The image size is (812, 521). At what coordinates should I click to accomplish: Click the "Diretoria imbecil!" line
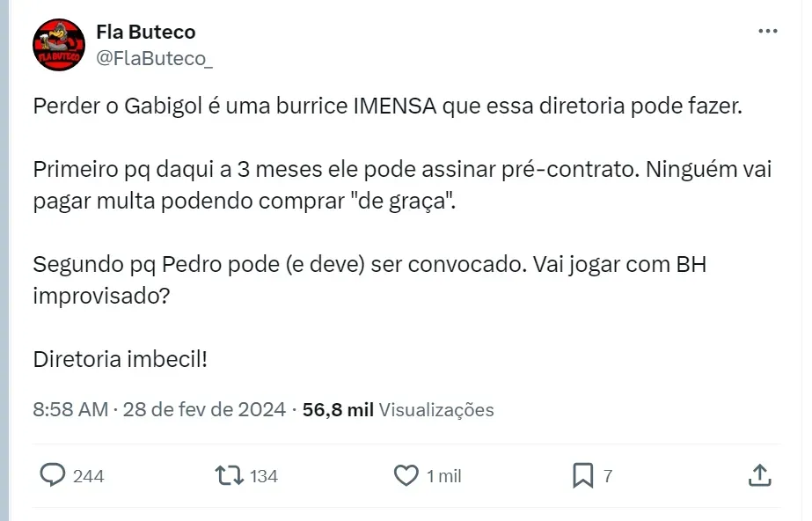[x=120, y=359]
